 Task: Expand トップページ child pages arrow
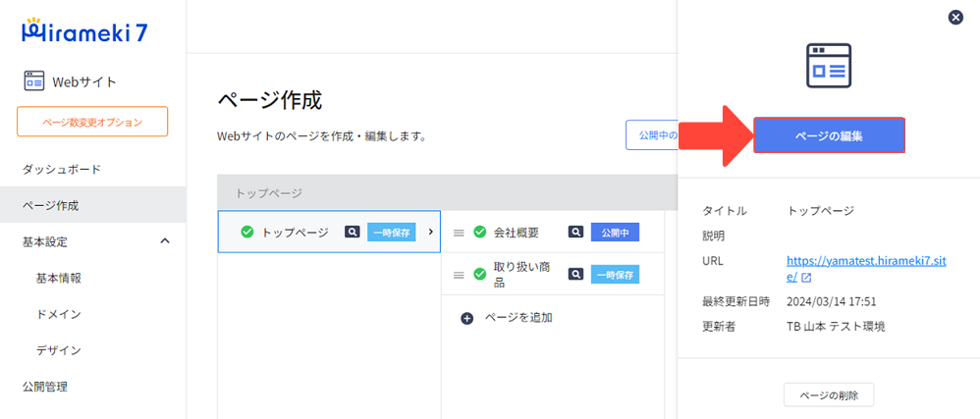[x=430, y=232]
